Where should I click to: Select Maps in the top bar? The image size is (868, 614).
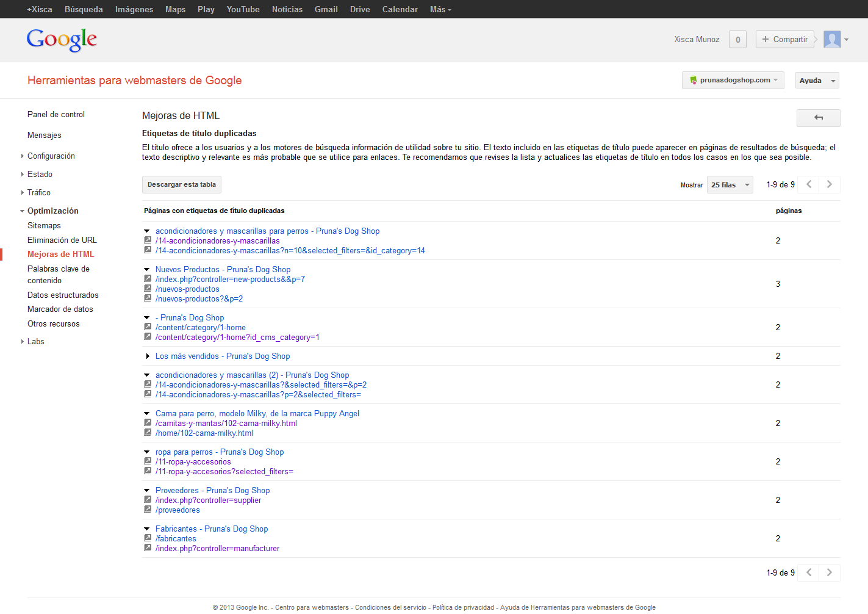(176, 9)
